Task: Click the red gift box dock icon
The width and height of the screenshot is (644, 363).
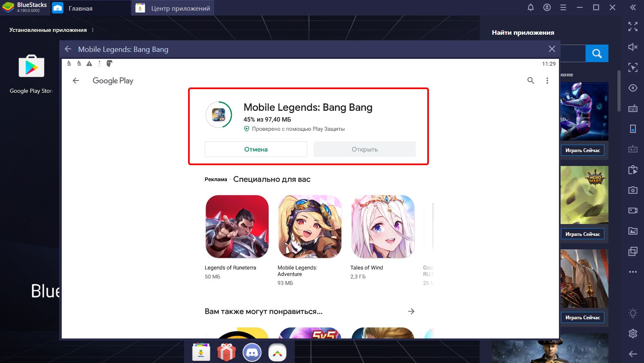Action: (x=227, y=352)
